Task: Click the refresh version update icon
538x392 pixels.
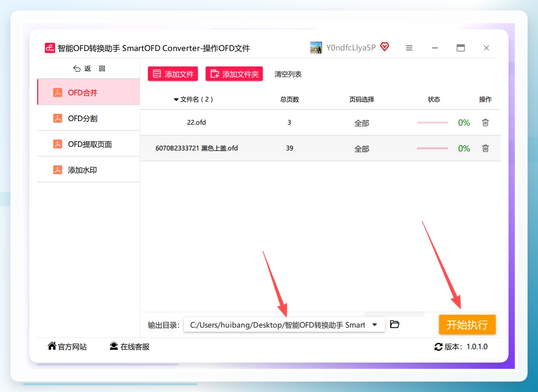Action: coord(438,347)
